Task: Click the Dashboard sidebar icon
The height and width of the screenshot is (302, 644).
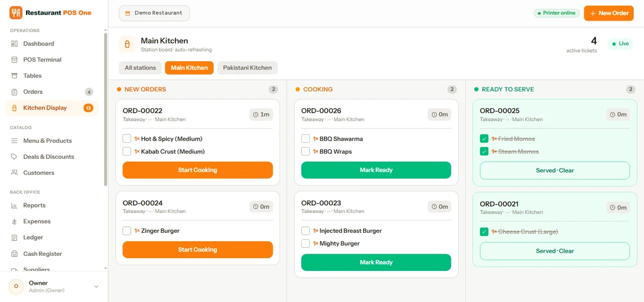Action: coord(14,43)
